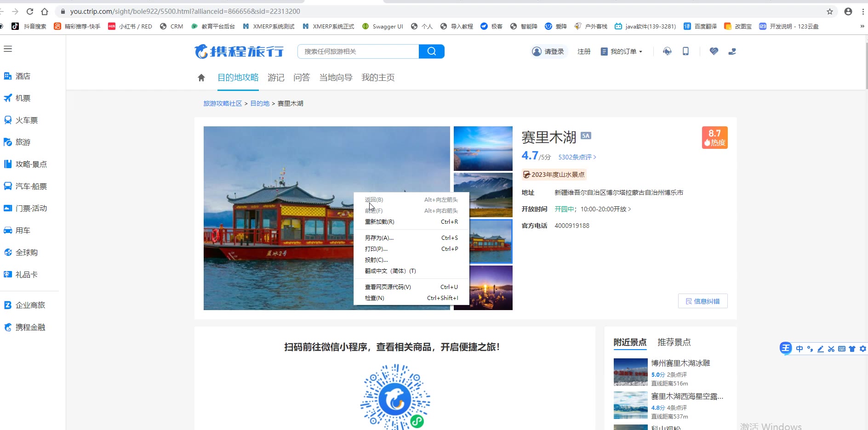Image resolution: width=868 pixels, height=430 pixels.
Task: Open the 旅游攻略社区 breadcrumb link
Action: 223,103
